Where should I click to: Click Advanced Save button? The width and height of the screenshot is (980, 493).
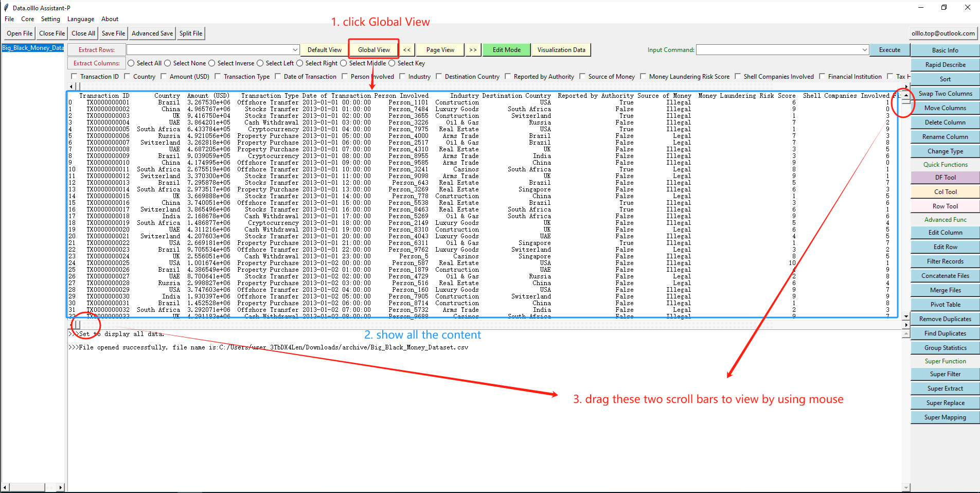pyautogui.click(x=152, y=33)
